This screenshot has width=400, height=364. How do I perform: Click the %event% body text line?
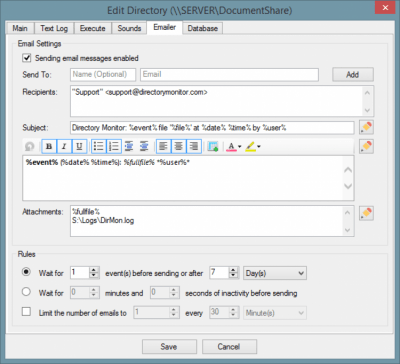108,163
